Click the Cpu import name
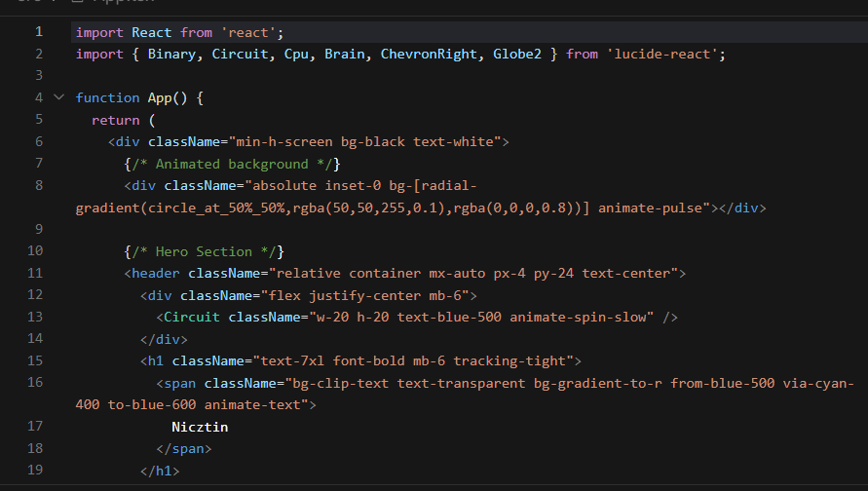 pos(296,55)
